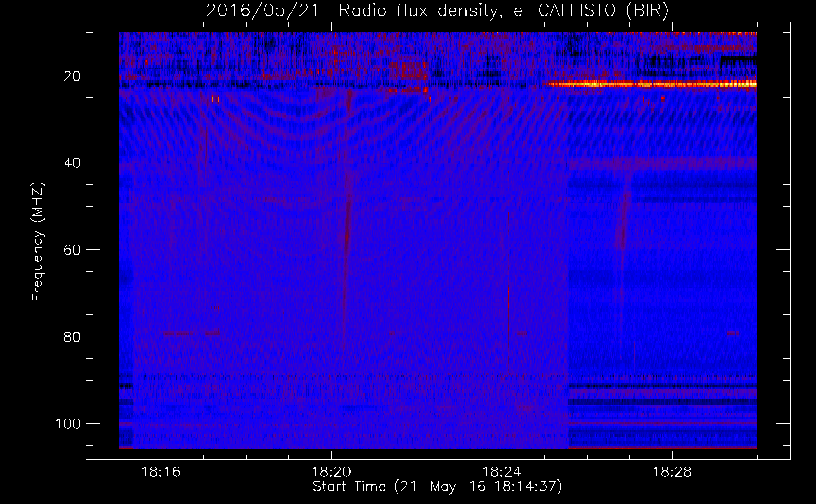Screen dimensions: 816x504
Task: Click the '100' frequency tick label
Action: tap(69, 424)
